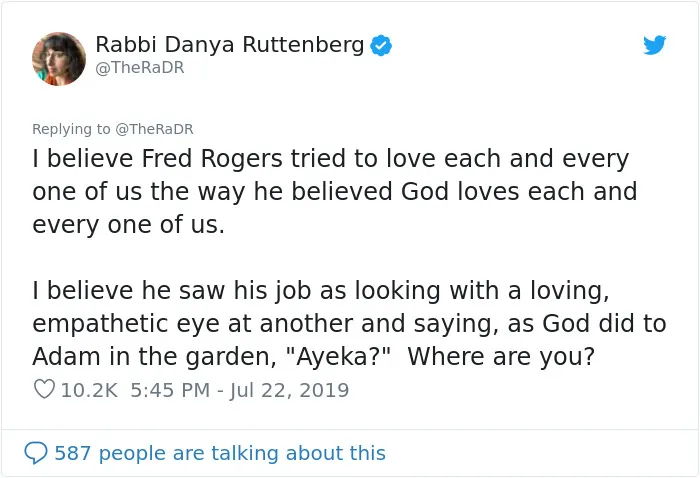This screenshot has width=700, height=478.
Task: Click the Twitter bird logo
Action: point(654,45)
